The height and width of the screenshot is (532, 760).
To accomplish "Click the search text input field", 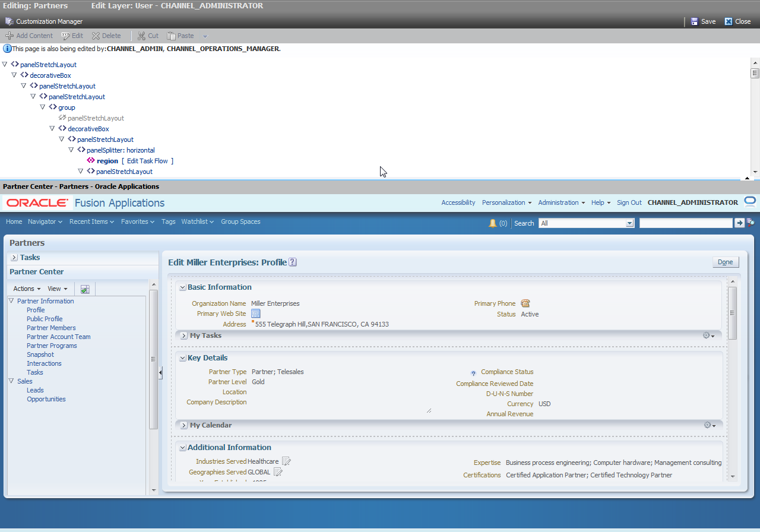I will 686,223.
